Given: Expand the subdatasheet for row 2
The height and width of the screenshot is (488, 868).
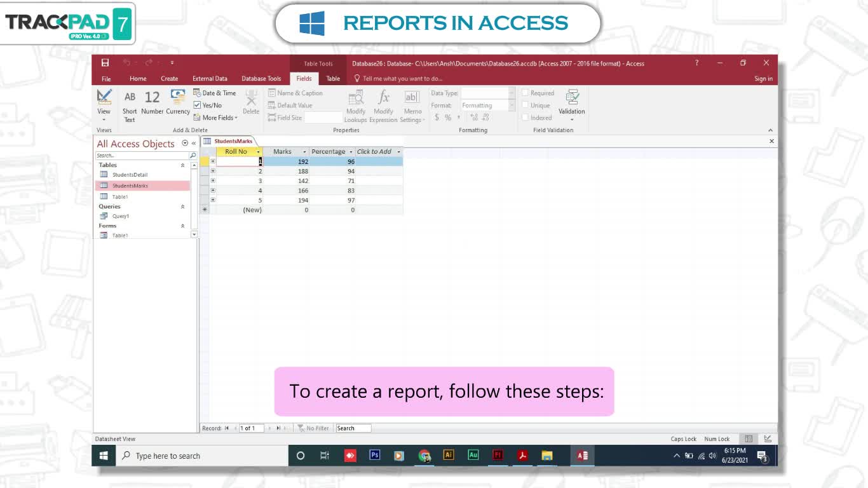Looking at the screenshot, I should pyautogui.click(x=213, y=171).
